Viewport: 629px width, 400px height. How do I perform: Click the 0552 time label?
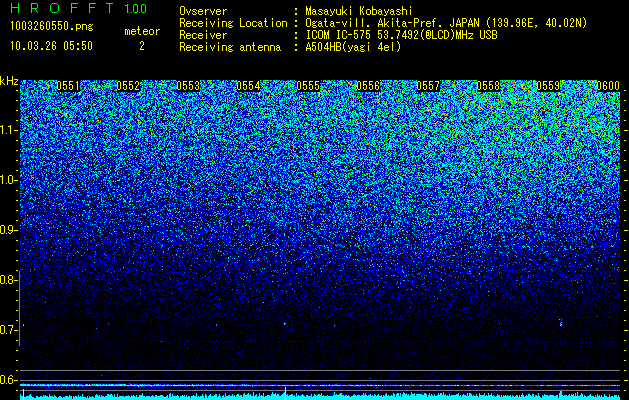tap(128, 86)
